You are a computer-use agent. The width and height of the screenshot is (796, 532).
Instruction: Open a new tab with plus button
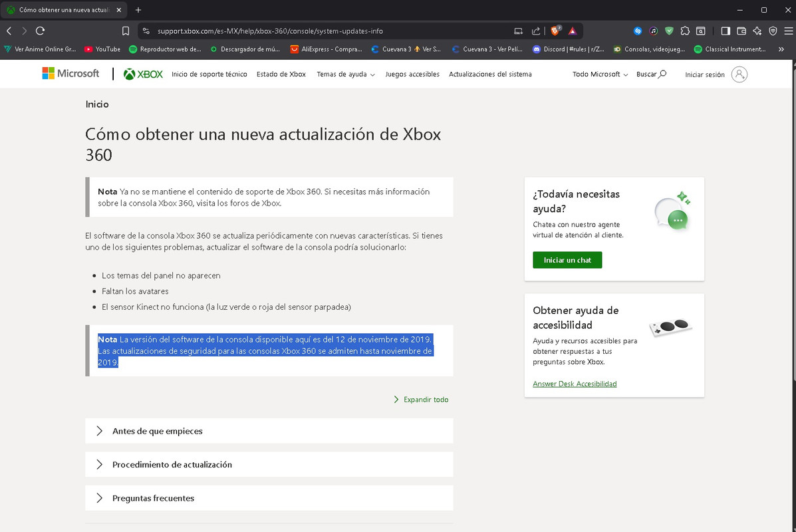click(x=138, y=10)
